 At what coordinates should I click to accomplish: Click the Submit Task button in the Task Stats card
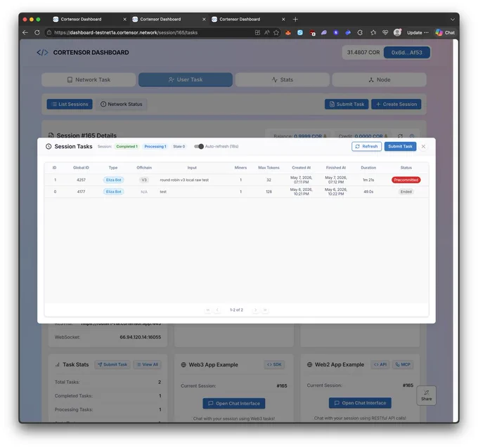click(112, 364)
